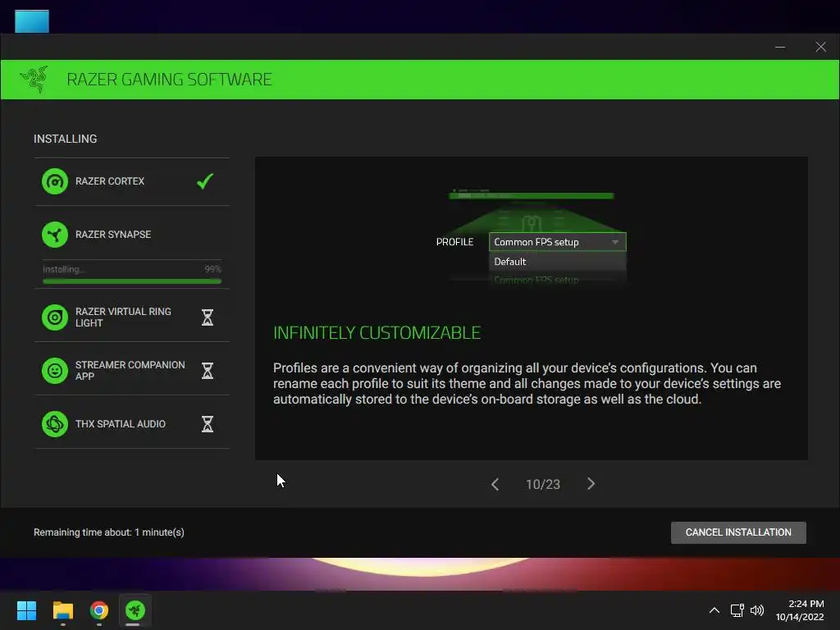This screenshot has height=630, width=840.
Task: Click the blue desktop icon in the top-left corner
Action: 32,21
